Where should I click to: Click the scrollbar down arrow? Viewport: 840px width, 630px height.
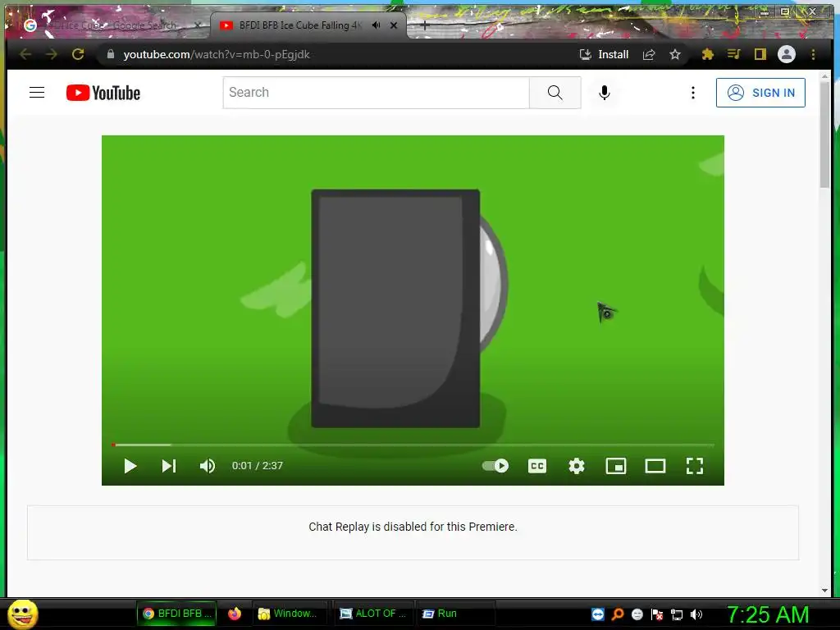click(824, 591)
